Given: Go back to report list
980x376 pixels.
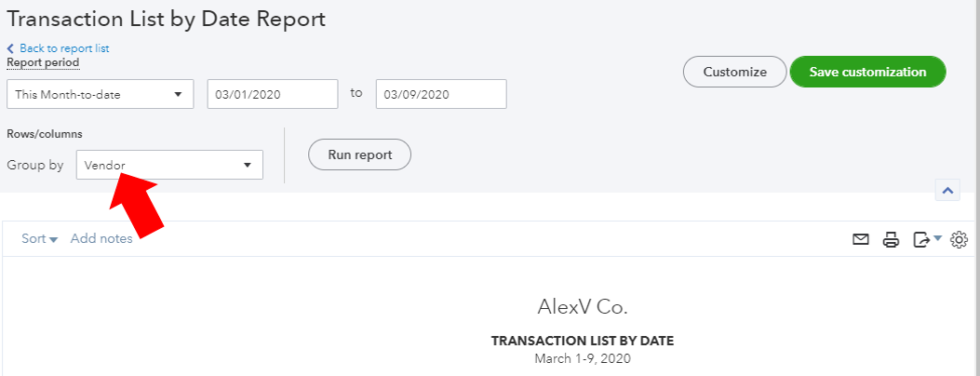Looking at the screenshot, I should point(64,48).
